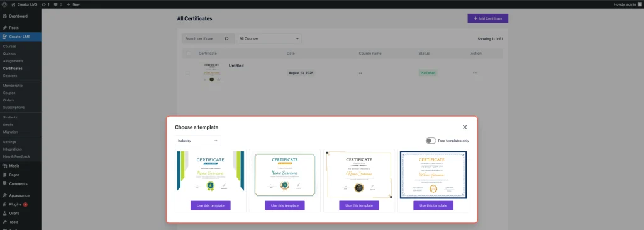
Task: Click the Dashboard gauge icon
Action: [4, 16]
